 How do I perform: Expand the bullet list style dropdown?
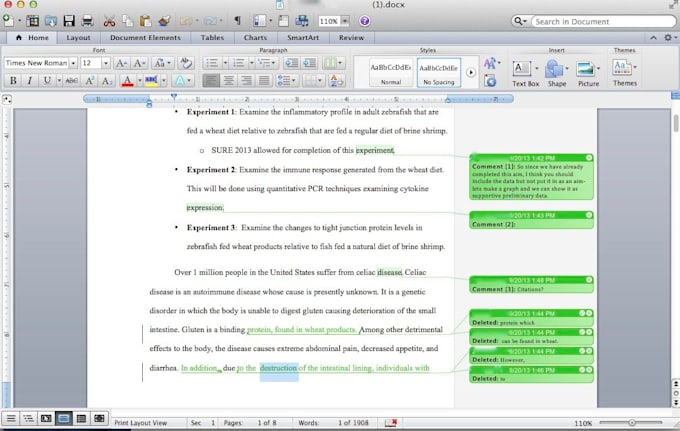(225, 63)
